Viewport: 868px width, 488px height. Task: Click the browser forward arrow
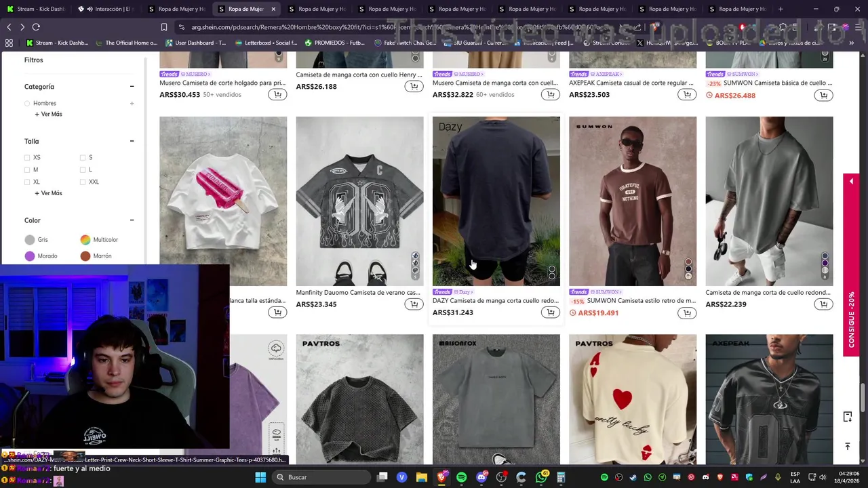pos(22,27)
